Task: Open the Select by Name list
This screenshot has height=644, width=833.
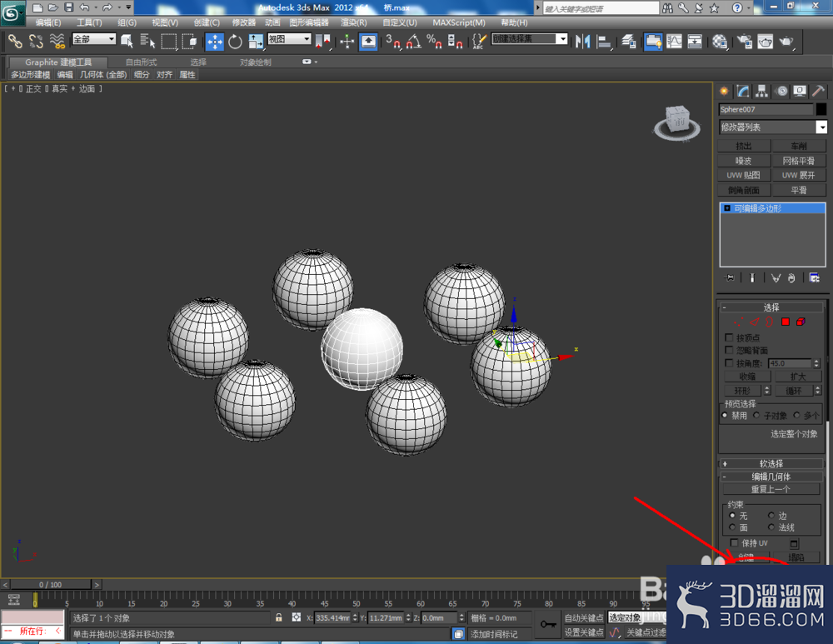Action: 147,42
